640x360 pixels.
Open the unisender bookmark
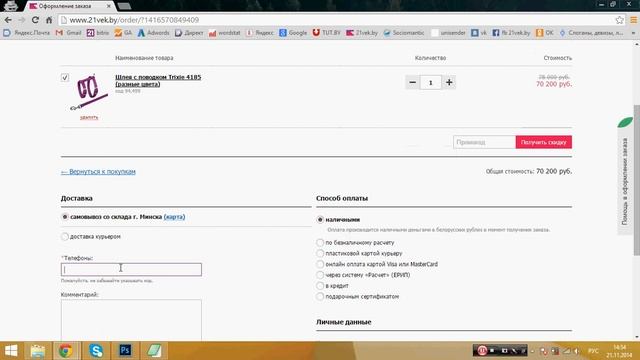coord(448,33)
